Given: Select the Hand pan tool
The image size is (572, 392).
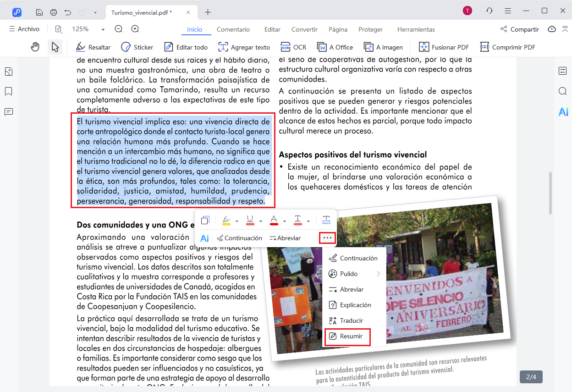Looking at the screenshot, I should click(35, 47).
